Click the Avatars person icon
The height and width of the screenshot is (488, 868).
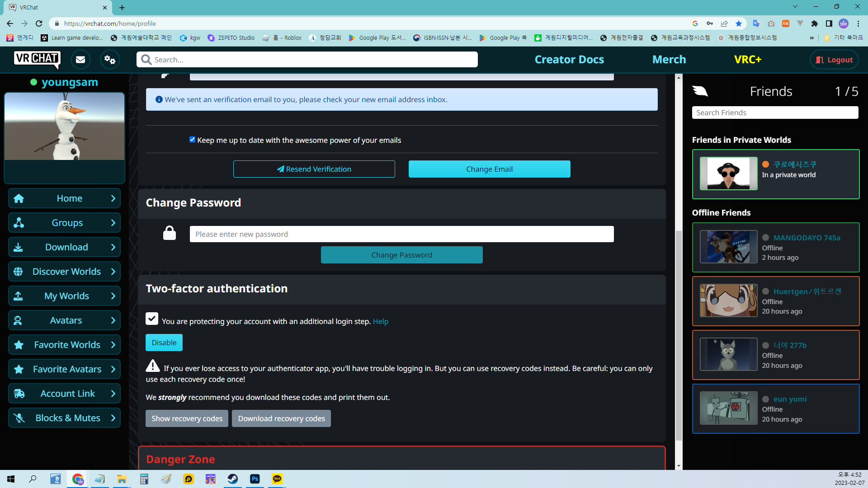(18, 320)
